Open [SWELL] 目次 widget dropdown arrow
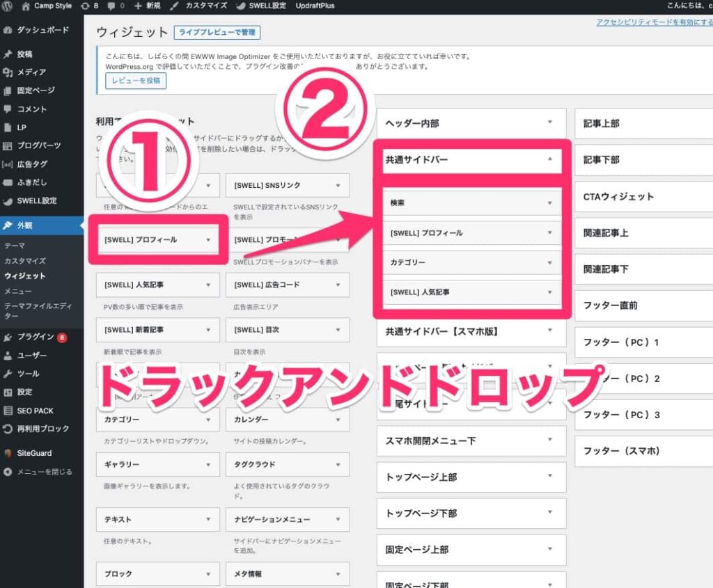713x588 pixels. (x=338, y=330)
